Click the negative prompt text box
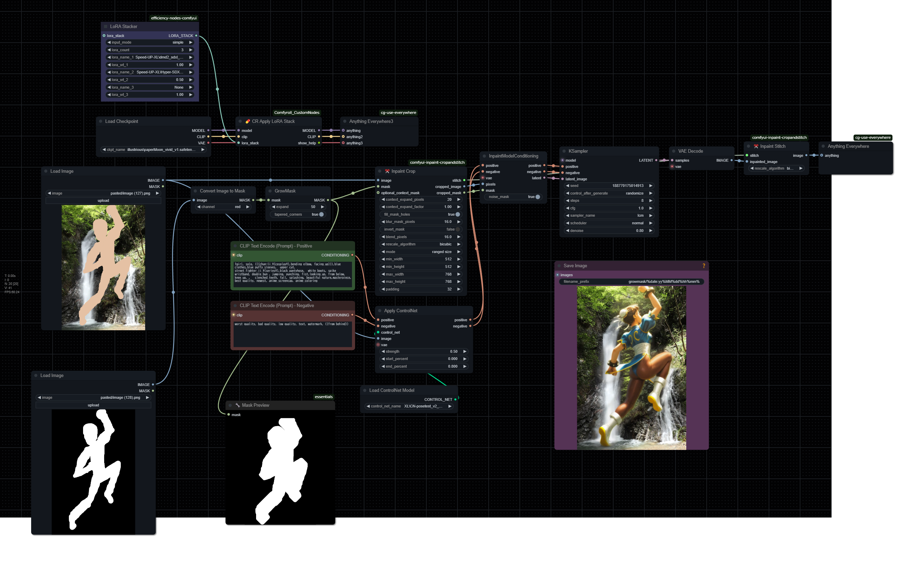 (293, 334)
